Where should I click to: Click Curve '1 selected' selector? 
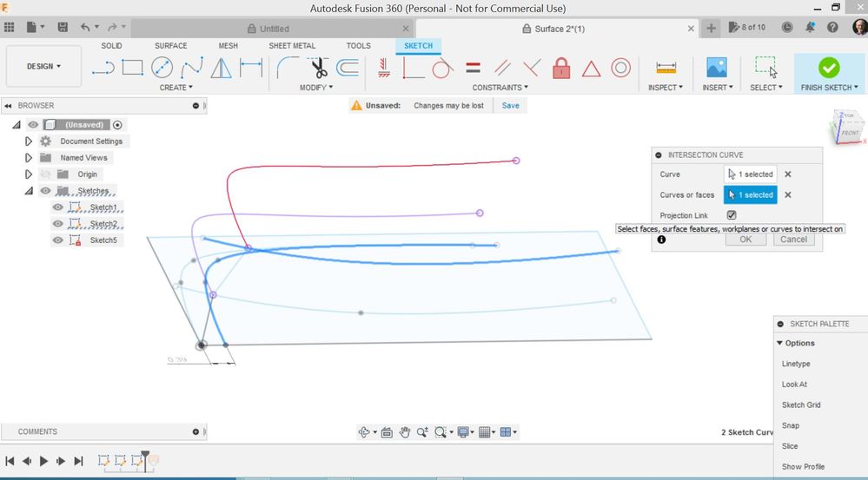click(750, 174)
